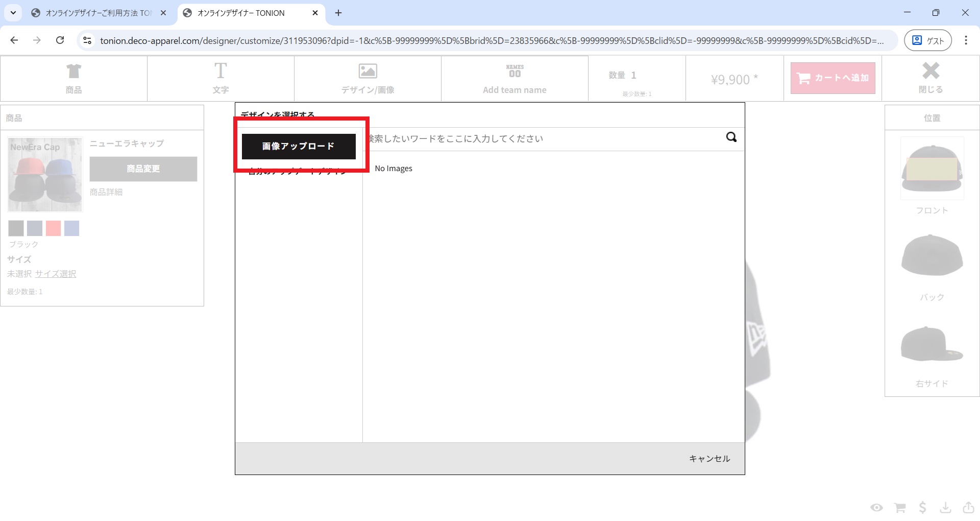Cancel the design dialog via キャンセル

709,459
